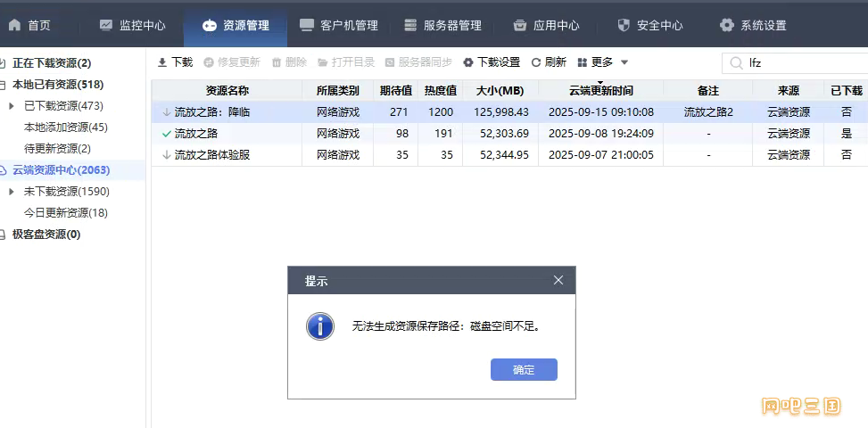Click the search magnifier icon
868x428 pixels.
tap(736, 63)
